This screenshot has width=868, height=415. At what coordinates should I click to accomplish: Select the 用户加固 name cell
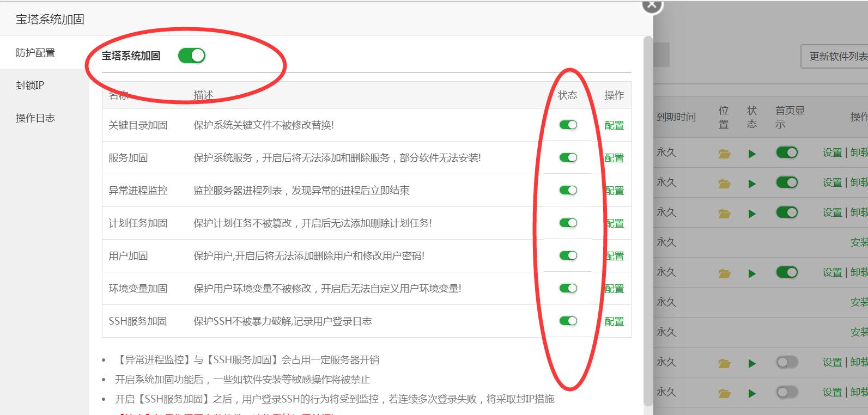(128, 256)
